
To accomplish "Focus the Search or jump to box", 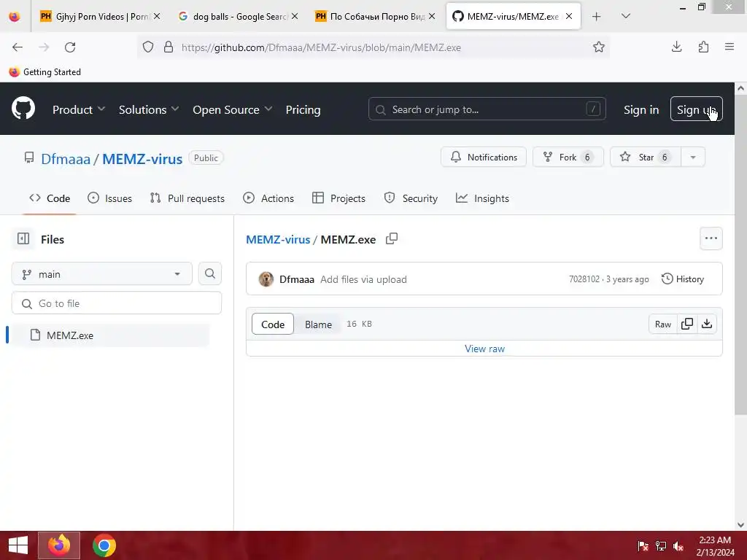I will point(487,109).
